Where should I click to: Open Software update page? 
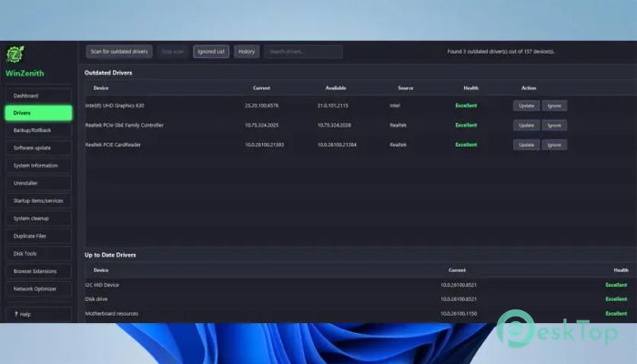click(38, 147)
